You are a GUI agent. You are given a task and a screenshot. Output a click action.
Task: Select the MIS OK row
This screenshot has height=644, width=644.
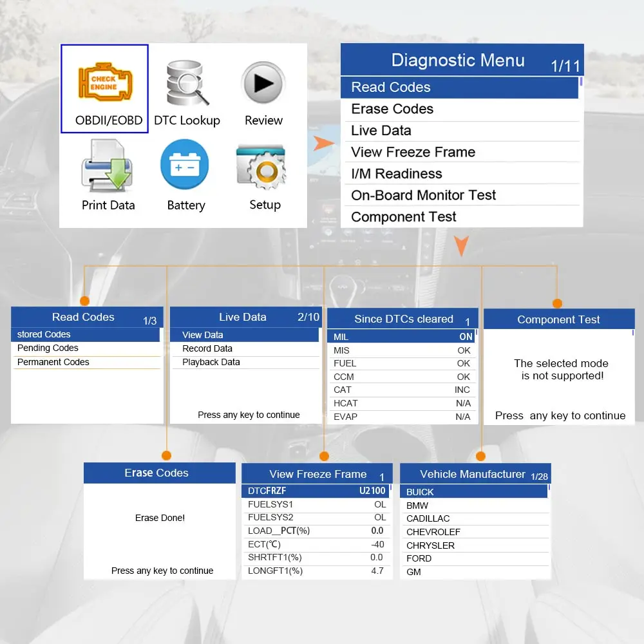point(402,350)
